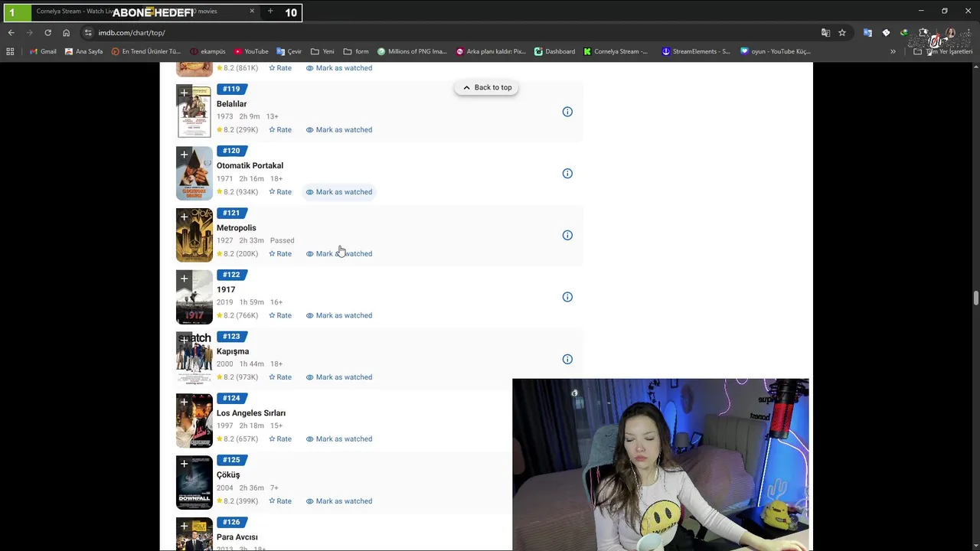Add 1917 to watchlist via plus ribbon

tap(184, 279)
